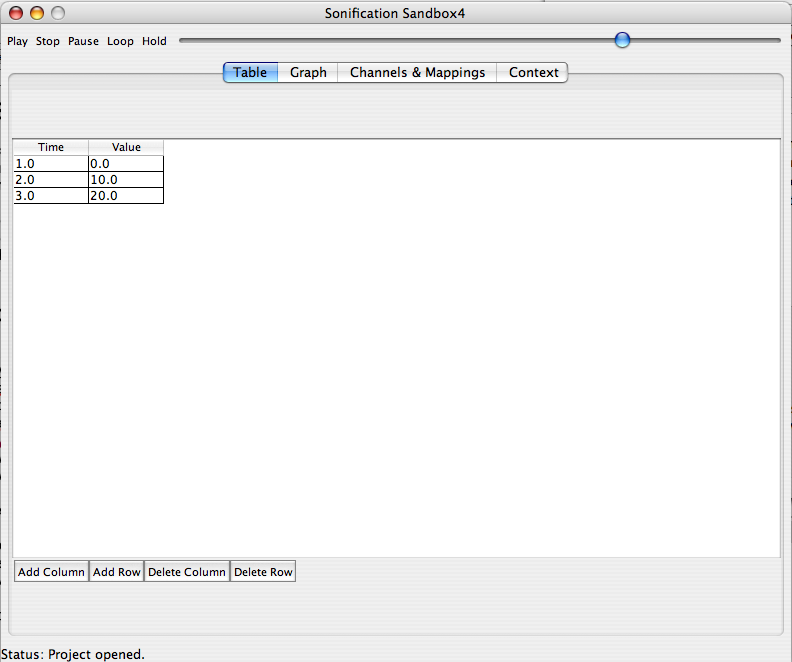Switch to the Context tab
This screenshot has height=662, width=792.
tap(533, 72)
